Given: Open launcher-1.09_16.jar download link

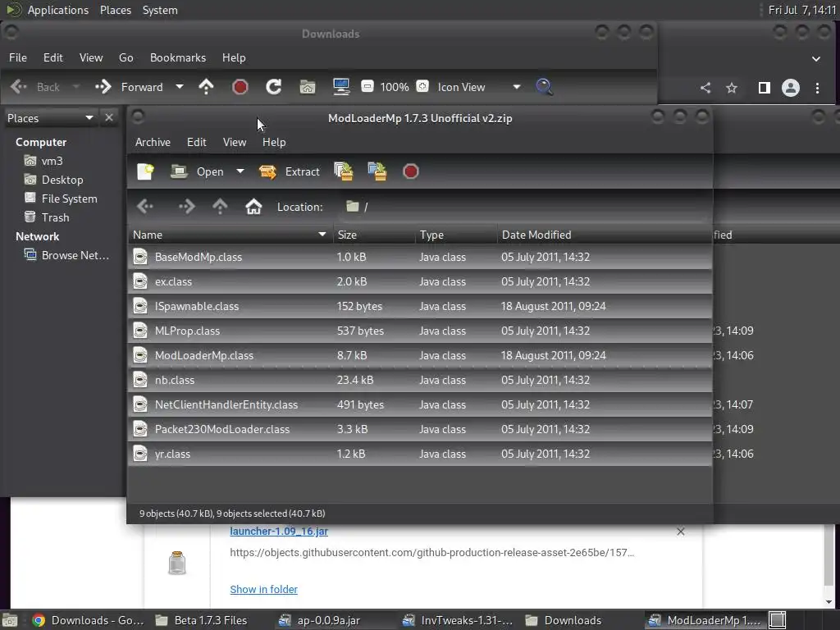Looking at the screenshot, I should [279, 531].
